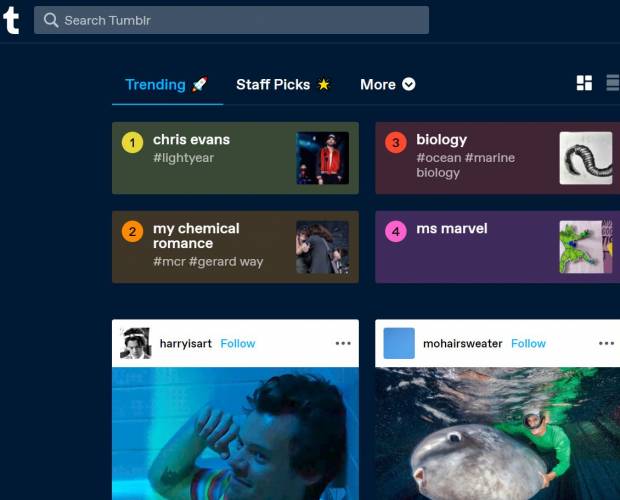Open mohairsweater's blue avatar

399,343
